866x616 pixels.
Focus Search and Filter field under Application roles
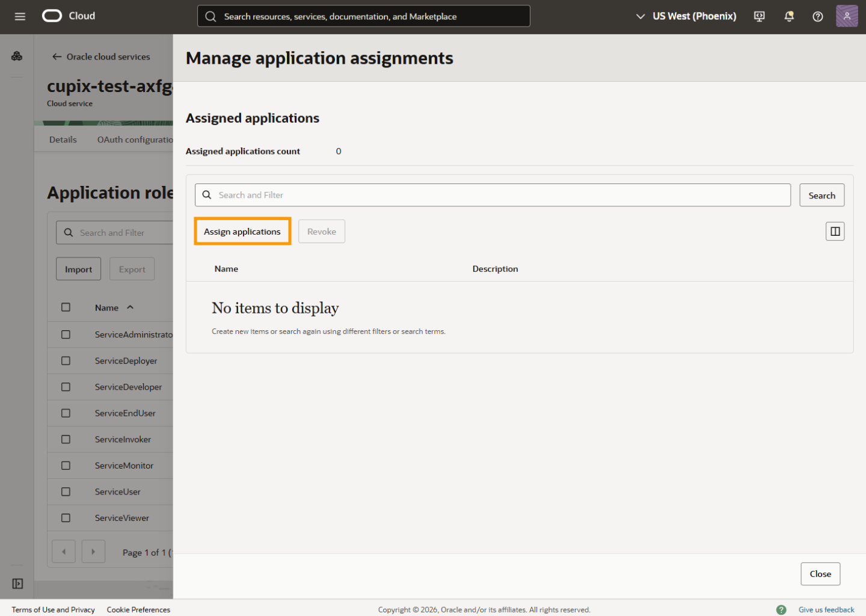pyautogui.click(x=115, y=233)
